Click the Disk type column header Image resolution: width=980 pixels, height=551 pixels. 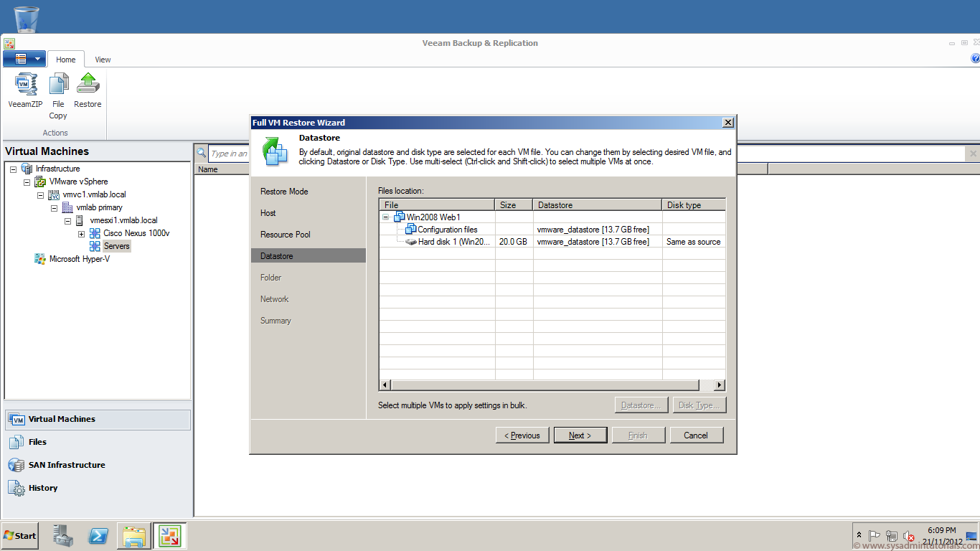tap(694, 205)
